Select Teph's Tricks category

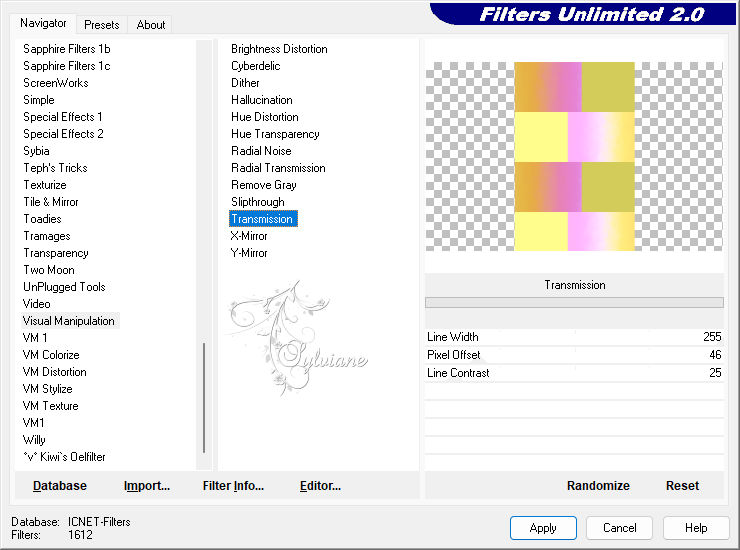tap(55, 168)
